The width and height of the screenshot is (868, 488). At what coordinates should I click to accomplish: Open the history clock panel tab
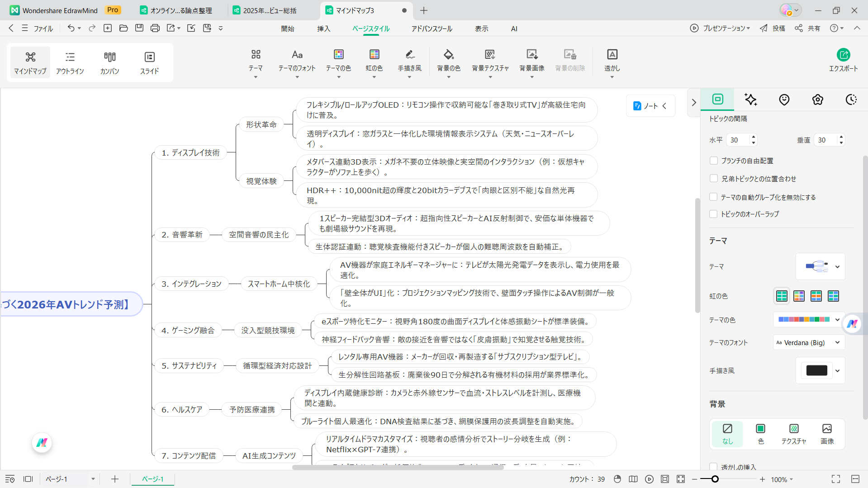pos(851,99)
